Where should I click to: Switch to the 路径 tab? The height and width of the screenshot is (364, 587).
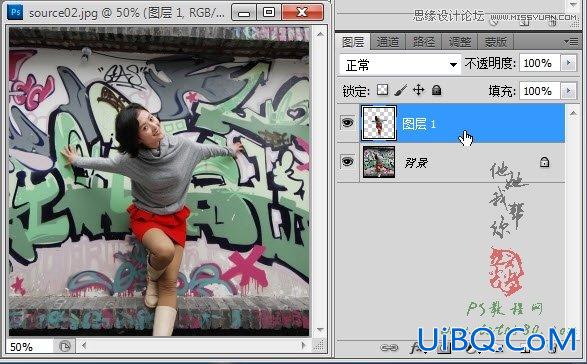click(424, 42)
